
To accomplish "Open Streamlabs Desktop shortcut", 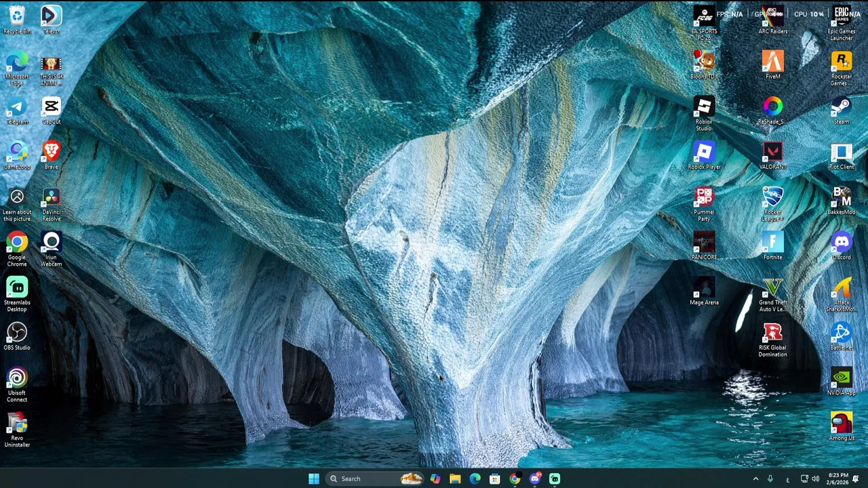I will [x=17, y=295].
